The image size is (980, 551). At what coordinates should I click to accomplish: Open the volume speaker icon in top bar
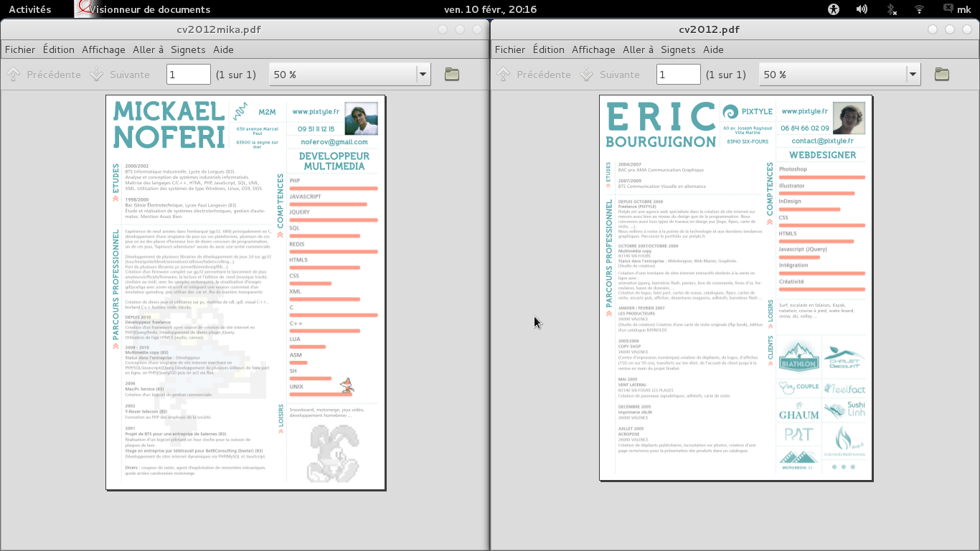pyautogui.click(x=862, y=9)
